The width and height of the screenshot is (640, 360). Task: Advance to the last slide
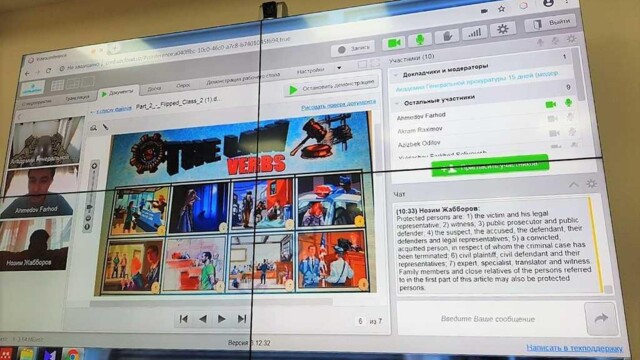[x=242, y=318]
